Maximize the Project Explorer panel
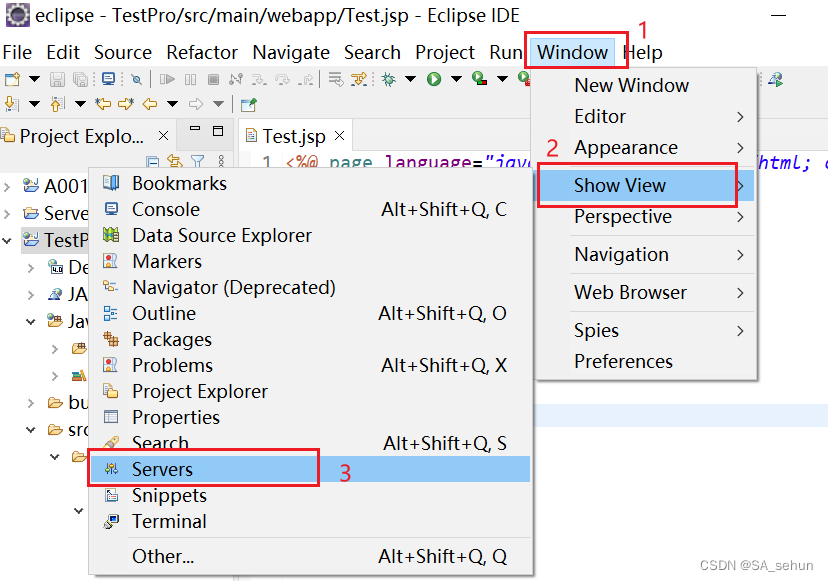This screenshot has height=581, width=828. (218, 132)
